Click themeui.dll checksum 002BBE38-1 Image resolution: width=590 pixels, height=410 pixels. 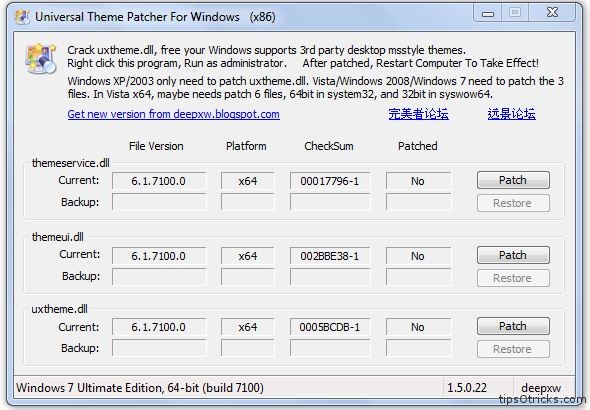[330, 256]
